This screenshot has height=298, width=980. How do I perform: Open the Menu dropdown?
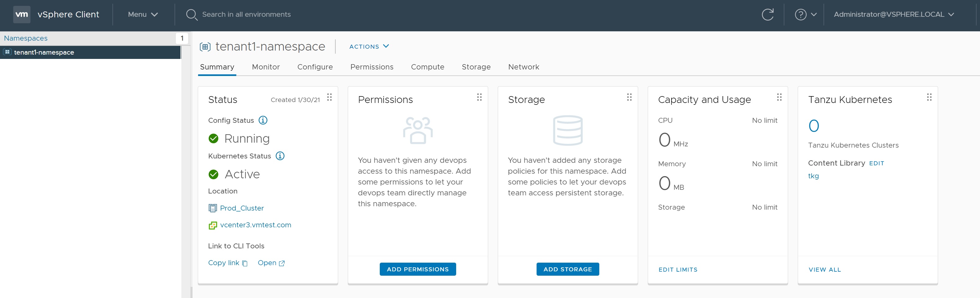pos(143,15)
